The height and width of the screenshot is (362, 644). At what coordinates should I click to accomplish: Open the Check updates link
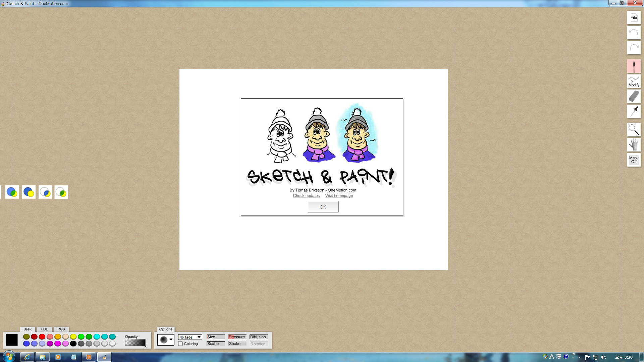point(306,196)
